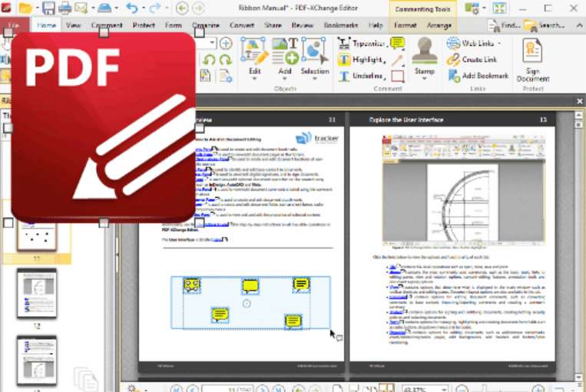Click the Sign Document icon

(x=533, y=51)
